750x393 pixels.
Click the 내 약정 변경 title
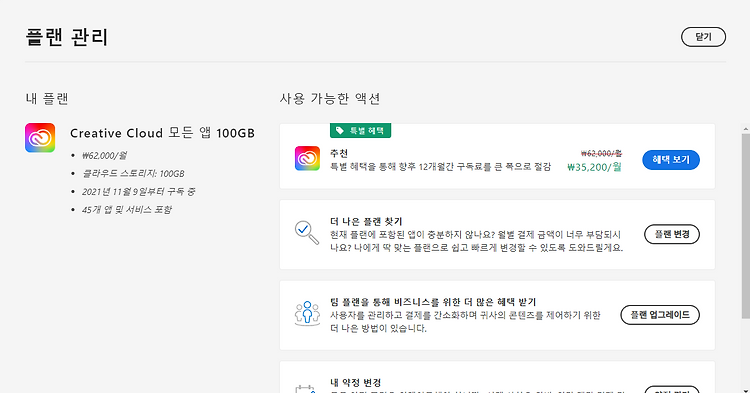pyautogui.click(x=355, y=382)
